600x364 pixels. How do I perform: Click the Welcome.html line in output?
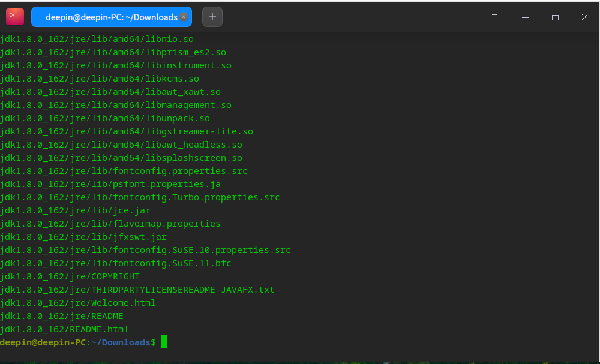pos(77,302)
